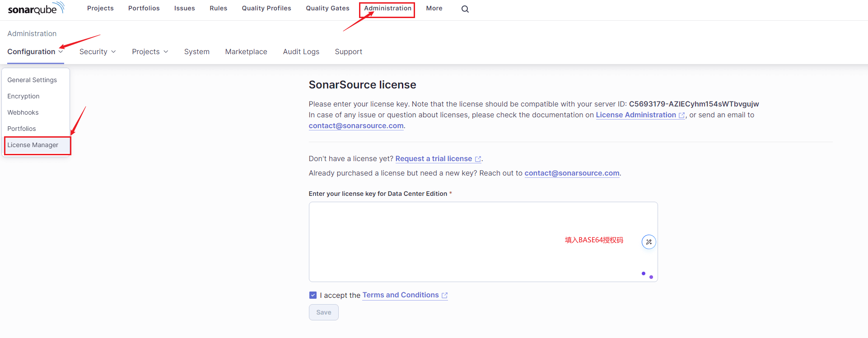Click the external-link icon after License Administration
The image size is (868, 338).
(681, 116)
